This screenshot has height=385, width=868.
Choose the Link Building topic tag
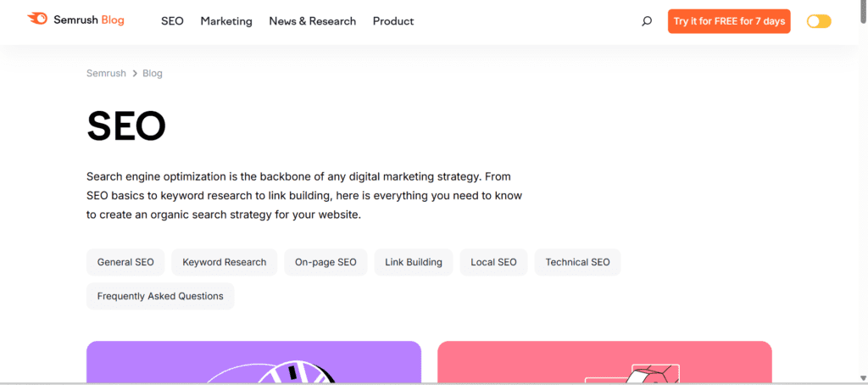click(x=414, y=262)
